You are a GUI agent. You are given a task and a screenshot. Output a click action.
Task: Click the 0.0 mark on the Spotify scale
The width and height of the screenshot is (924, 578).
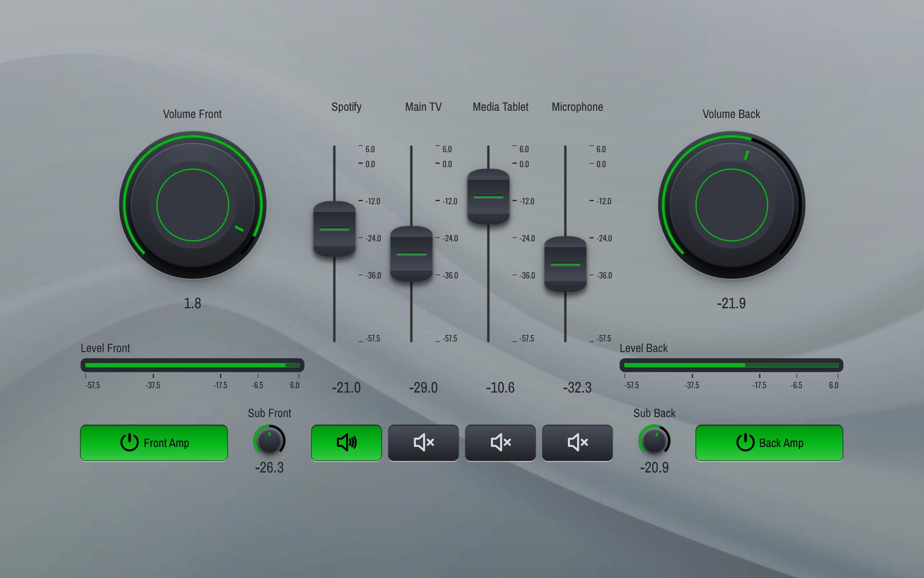370,164
